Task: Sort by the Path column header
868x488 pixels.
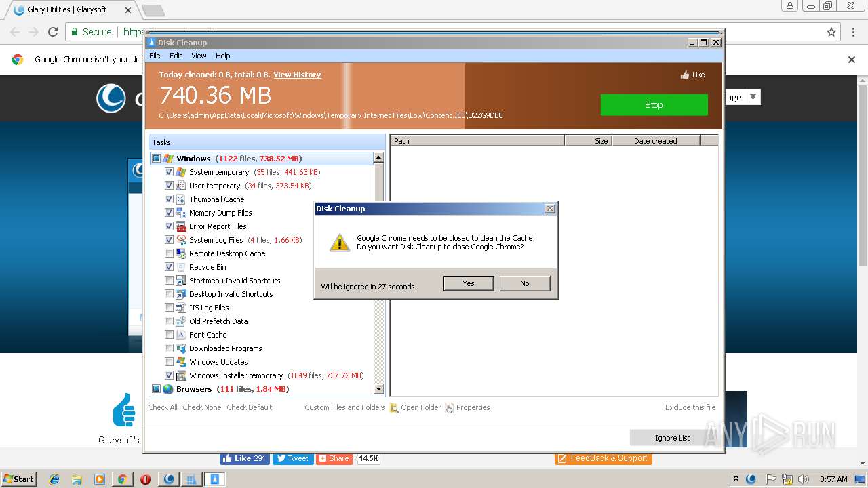Action: tap(477, 141)
